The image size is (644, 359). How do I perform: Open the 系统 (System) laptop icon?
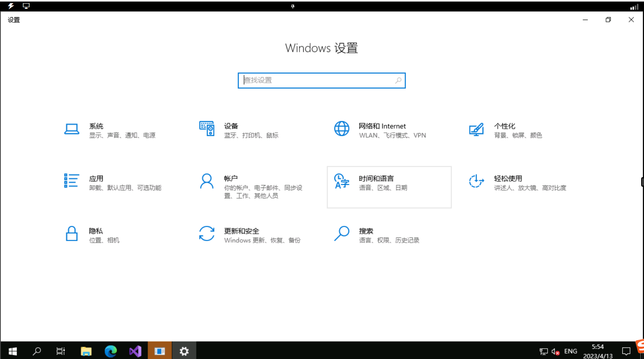pos(72,129)
